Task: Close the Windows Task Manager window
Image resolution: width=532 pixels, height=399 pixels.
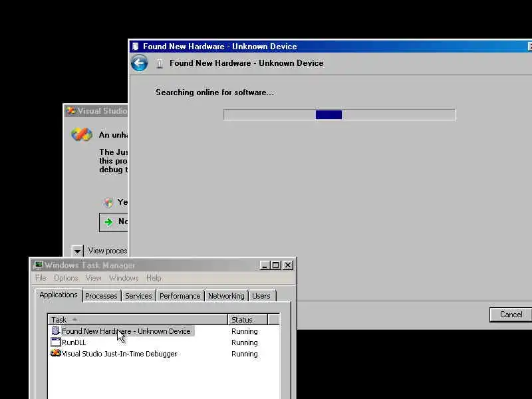Action: tap(288, 265)
